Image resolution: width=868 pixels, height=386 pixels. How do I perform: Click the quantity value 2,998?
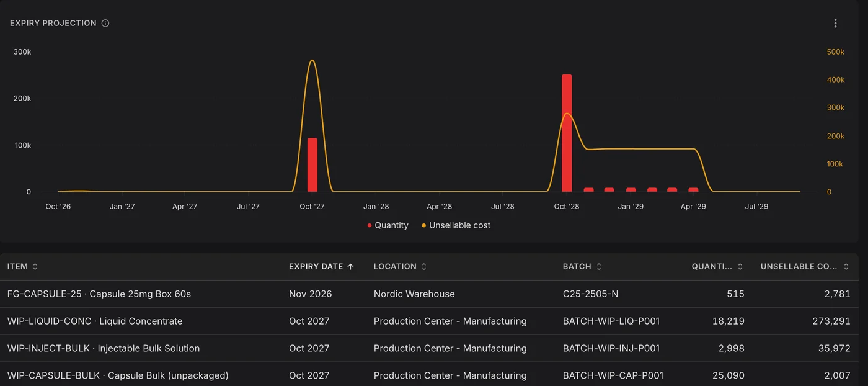[732, 348]
